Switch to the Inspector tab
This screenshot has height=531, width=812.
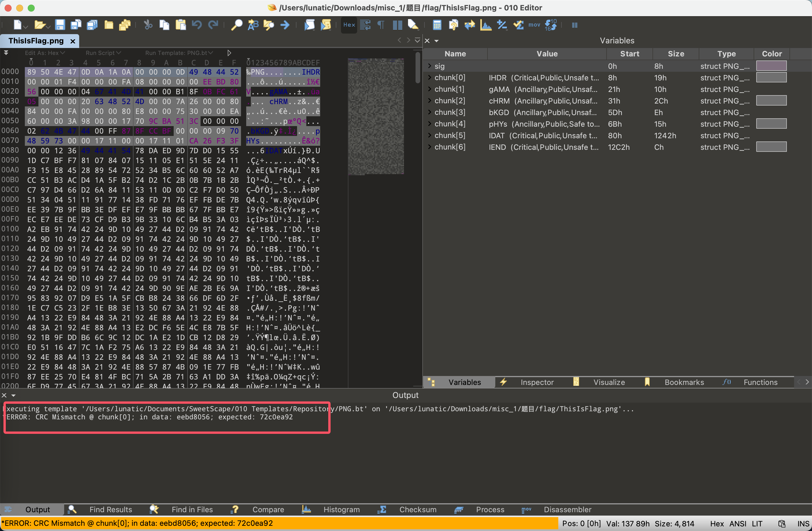(x=537, y=382)
